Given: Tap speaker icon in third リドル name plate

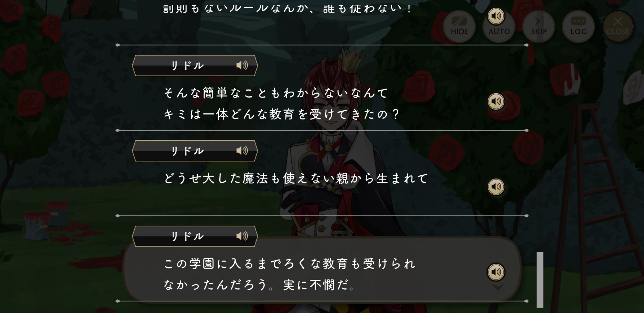Looking at the screenshot, I should coord(242,236).
